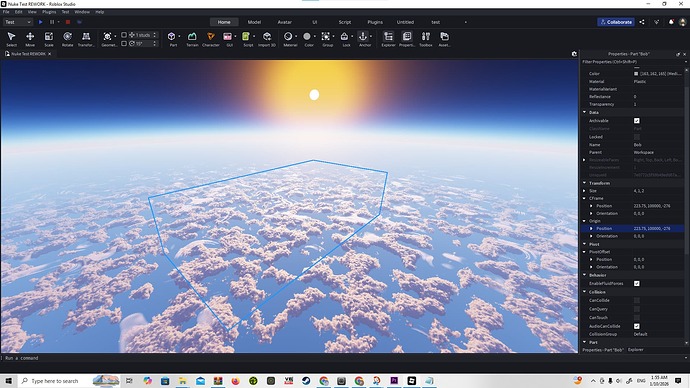Toggle the move snap studs checkbox
690x388 pixels.
tap(124, 35)
